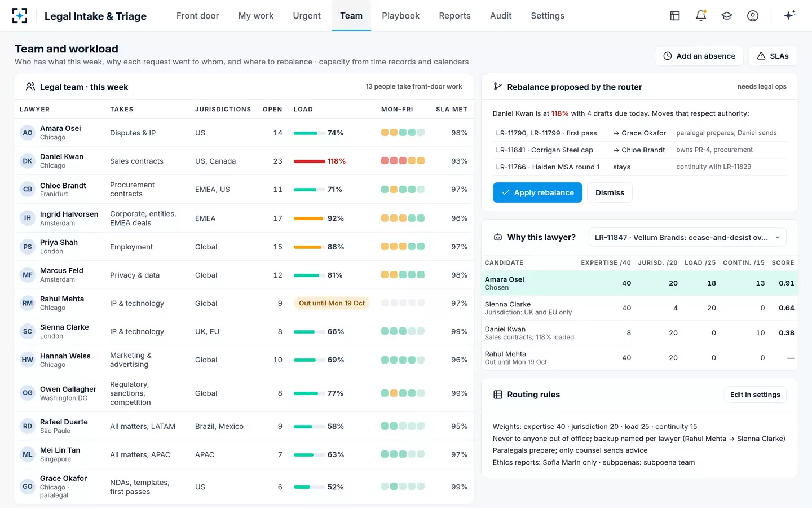Open the My work tab

pyautogui.click(x=256, y=16)
